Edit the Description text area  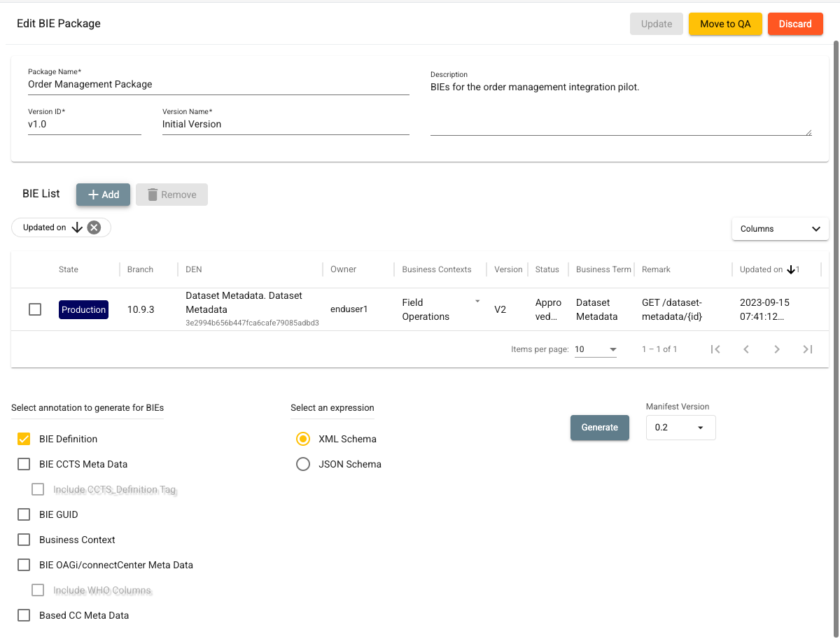[621, 108]
